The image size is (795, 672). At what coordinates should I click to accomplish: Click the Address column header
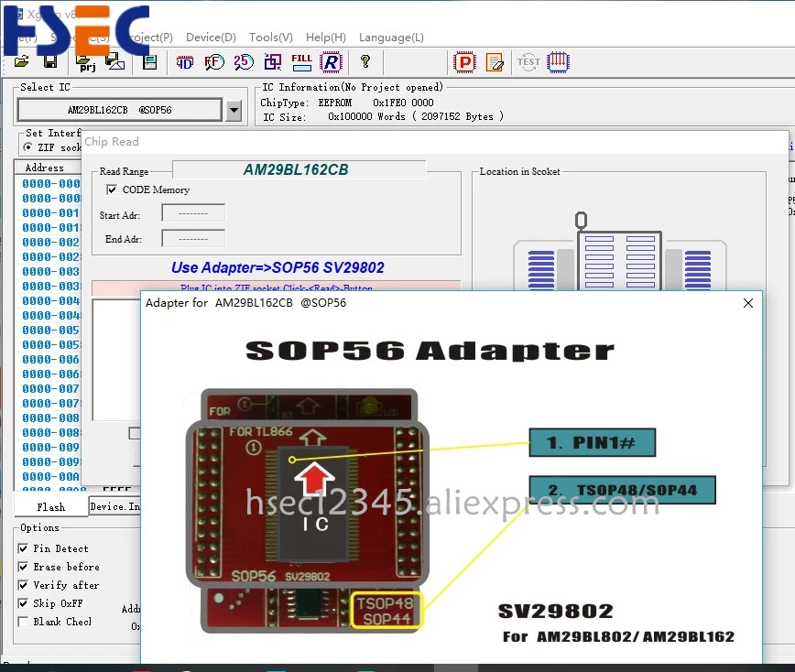[48, 168]
